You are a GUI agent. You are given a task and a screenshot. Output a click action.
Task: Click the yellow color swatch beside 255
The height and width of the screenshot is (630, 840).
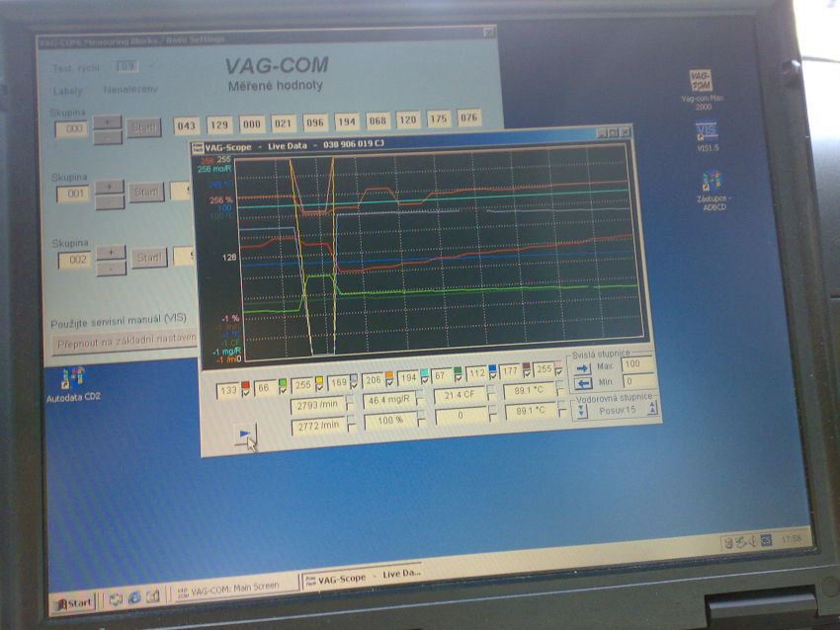pyautogui.click(x=319, y=380)
